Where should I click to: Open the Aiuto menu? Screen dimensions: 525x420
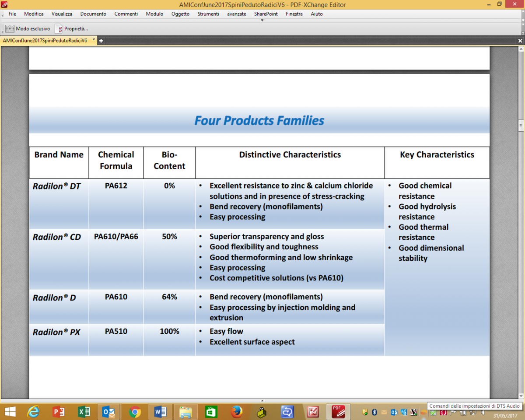point(317,14)
